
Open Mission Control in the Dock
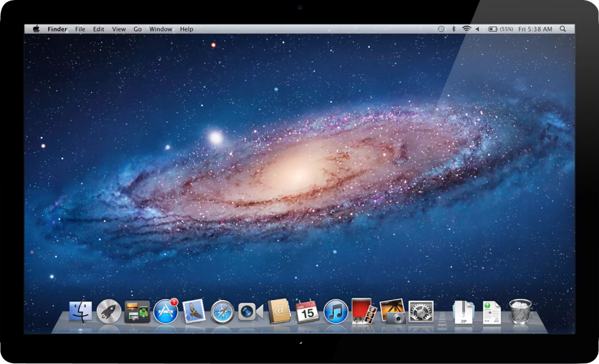pos(137,312)
